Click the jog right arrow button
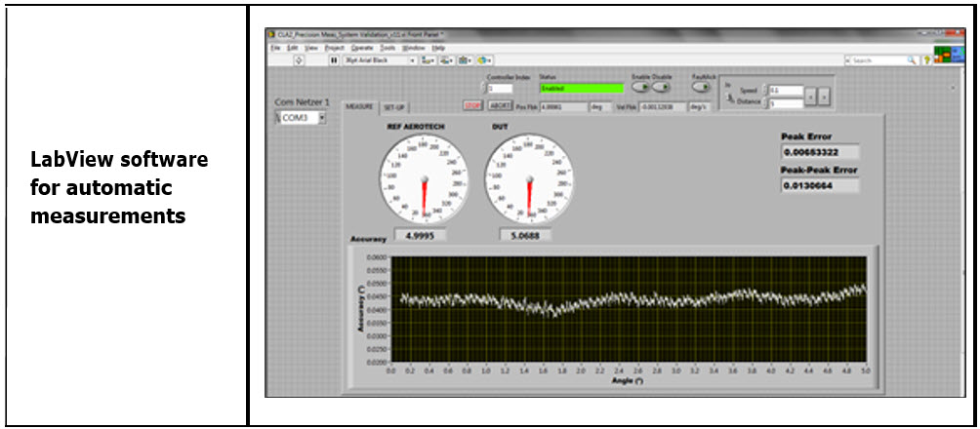This screenshot has width=980, height=429. tap(825, 97)
